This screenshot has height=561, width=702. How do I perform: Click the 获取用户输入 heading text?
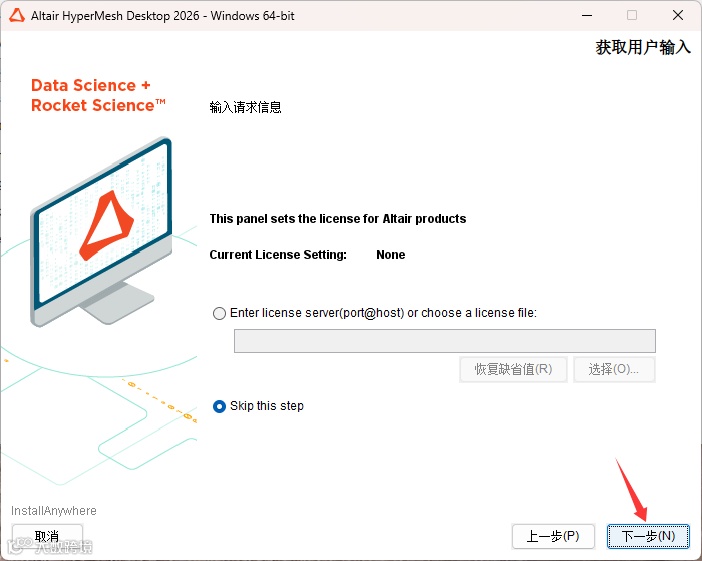click(x=643, y=47)
